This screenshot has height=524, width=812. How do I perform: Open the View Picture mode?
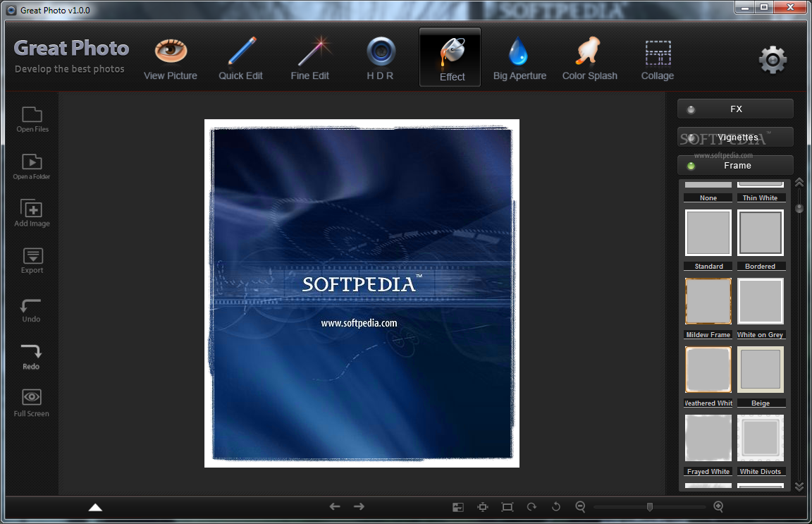tap(171, 59)
